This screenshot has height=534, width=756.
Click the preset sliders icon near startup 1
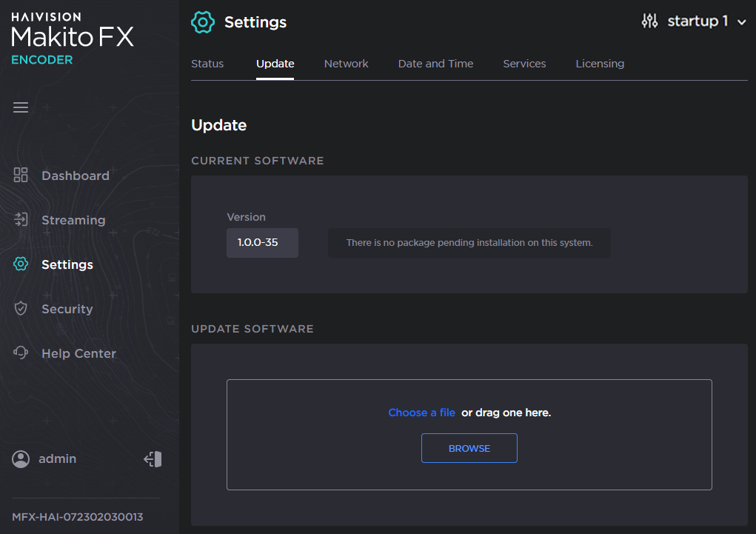pyautogui.click(x=649, y=21)
